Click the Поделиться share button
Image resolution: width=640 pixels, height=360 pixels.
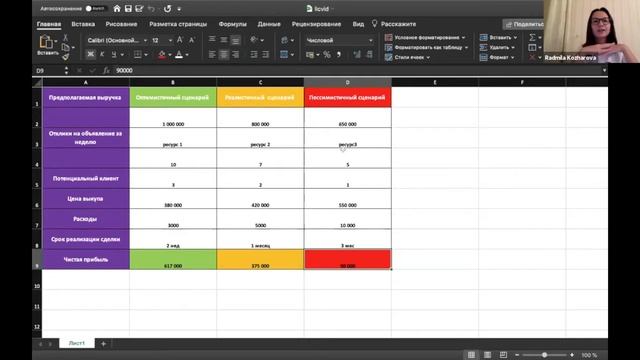coord(524,24)
